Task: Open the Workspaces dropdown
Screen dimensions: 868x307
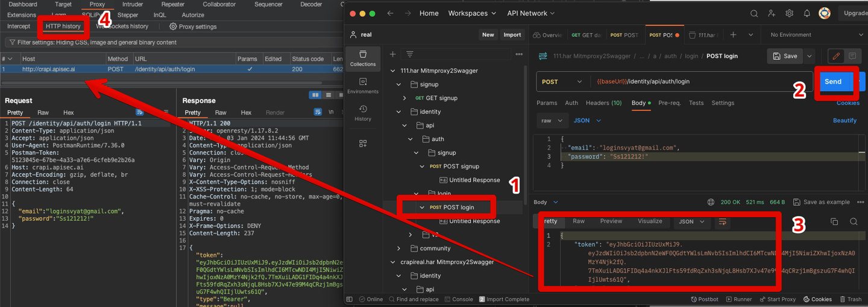Action: [x=472, y=13]
